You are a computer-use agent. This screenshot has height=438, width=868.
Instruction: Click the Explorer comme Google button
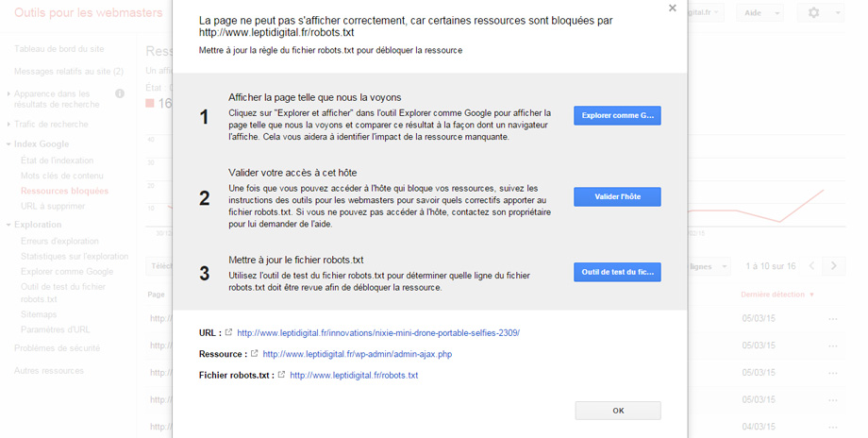tap(617, 115)
